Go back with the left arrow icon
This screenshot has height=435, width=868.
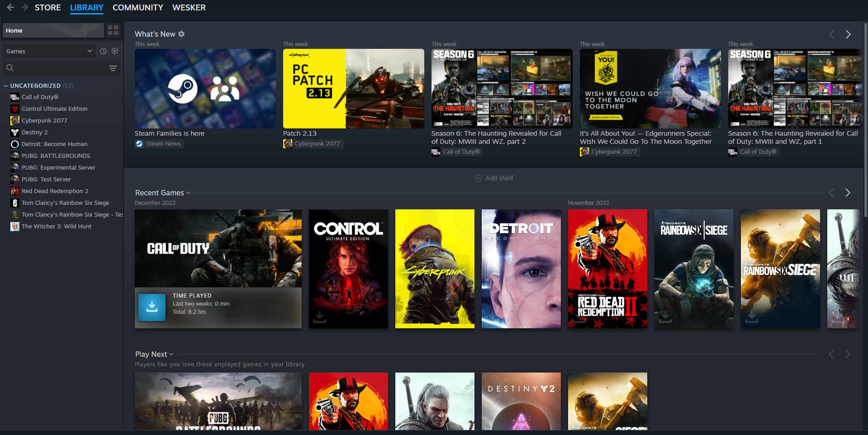tap(10, 7)
